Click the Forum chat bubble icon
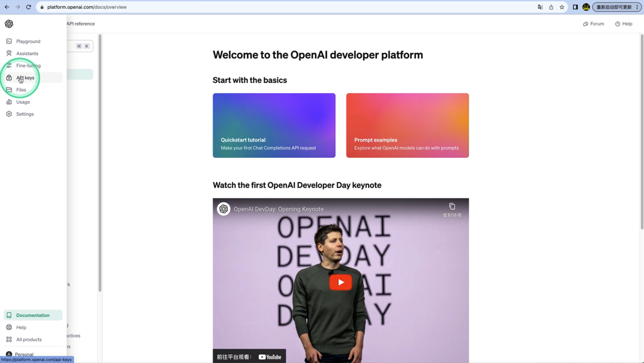The image size is (644, 363). (585, 24)
